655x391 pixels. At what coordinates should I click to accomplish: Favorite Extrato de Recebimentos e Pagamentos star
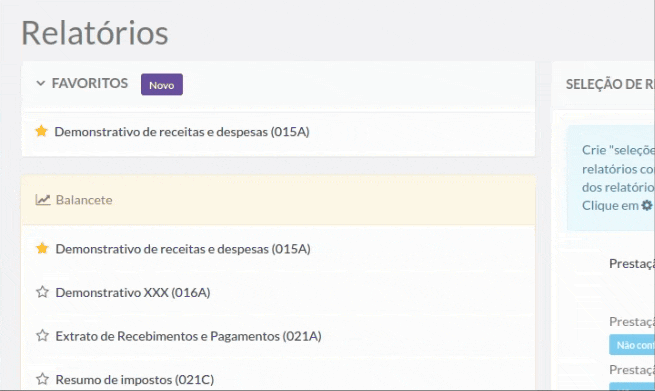coord(42,335)
